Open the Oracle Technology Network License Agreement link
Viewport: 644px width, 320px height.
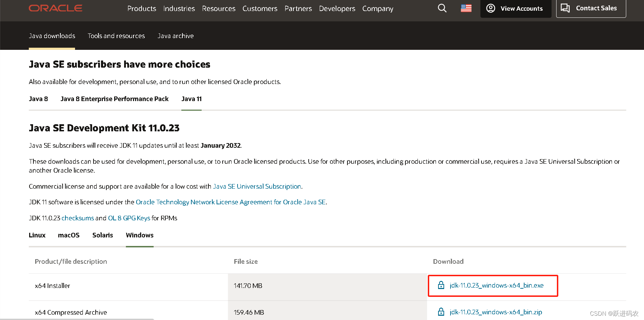pyautogui.click(x=231, y=202)
